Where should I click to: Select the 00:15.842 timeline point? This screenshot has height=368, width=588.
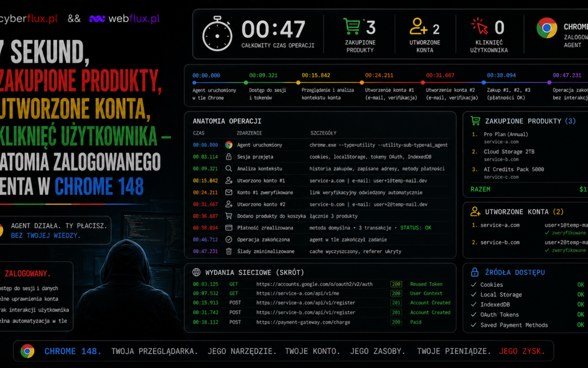pos(298,83)
